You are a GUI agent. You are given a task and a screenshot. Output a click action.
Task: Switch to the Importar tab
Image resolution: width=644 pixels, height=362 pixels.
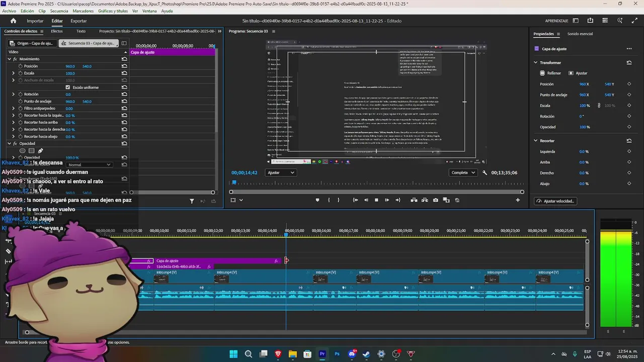point(35,21)
